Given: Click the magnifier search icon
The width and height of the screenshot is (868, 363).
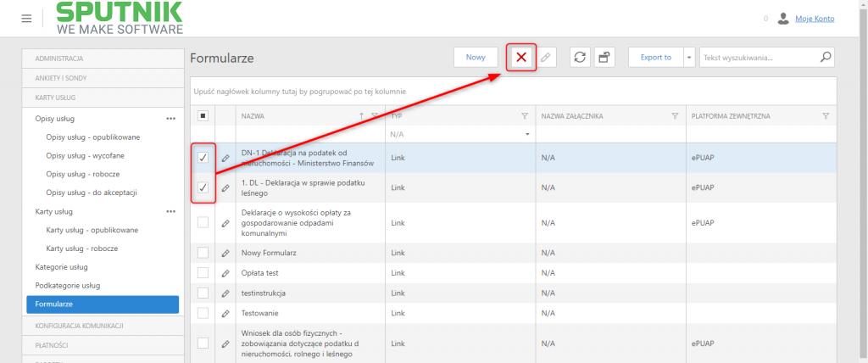Looking at the screenshot, I should point(826,57).
